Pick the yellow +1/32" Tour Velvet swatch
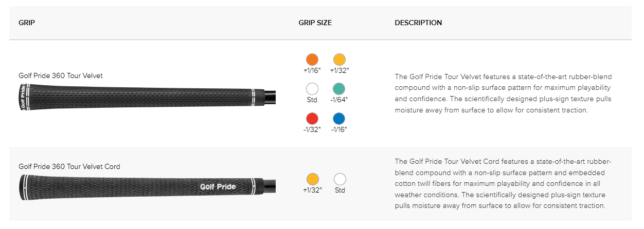The height and width of the screenshot is (229, 644). pos(339,59)
